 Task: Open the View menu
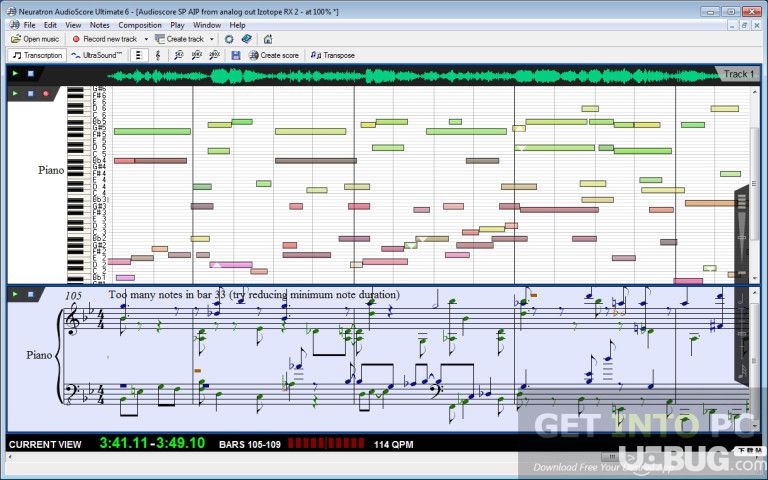[x=73, y=25]
